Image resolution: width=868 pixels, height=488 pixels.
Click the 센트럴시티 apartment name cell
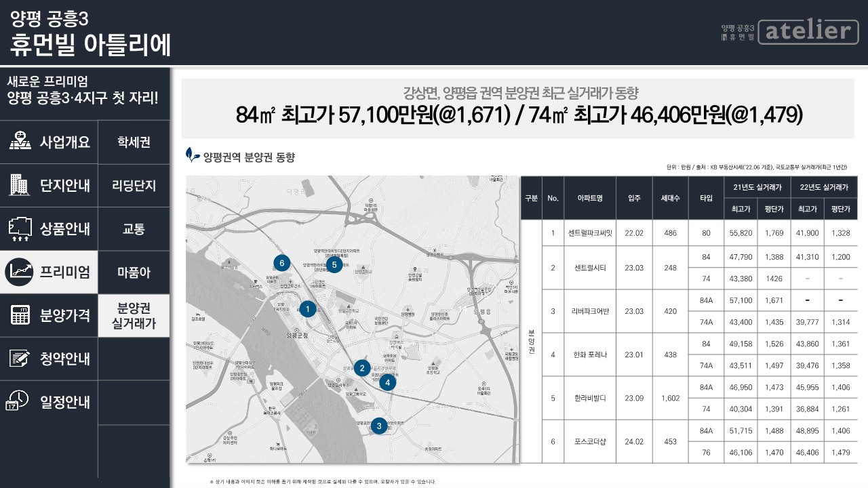[590, 267]
